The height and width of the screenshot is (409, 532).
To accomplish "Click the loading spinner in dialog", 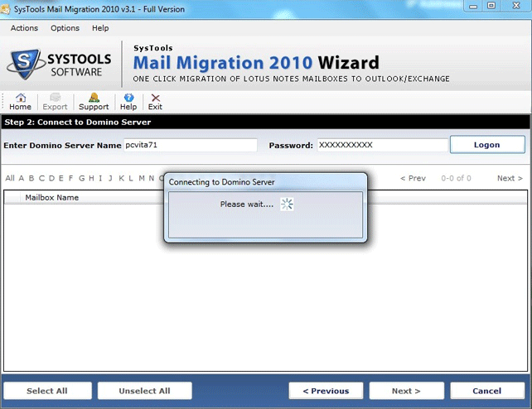I will 287,204.
